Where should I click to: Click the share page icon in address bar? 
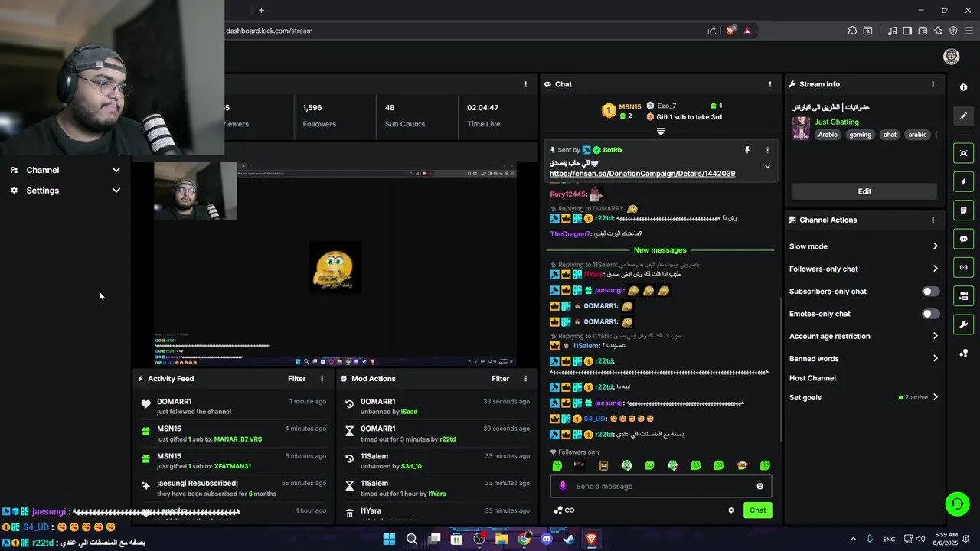point(712,31)
